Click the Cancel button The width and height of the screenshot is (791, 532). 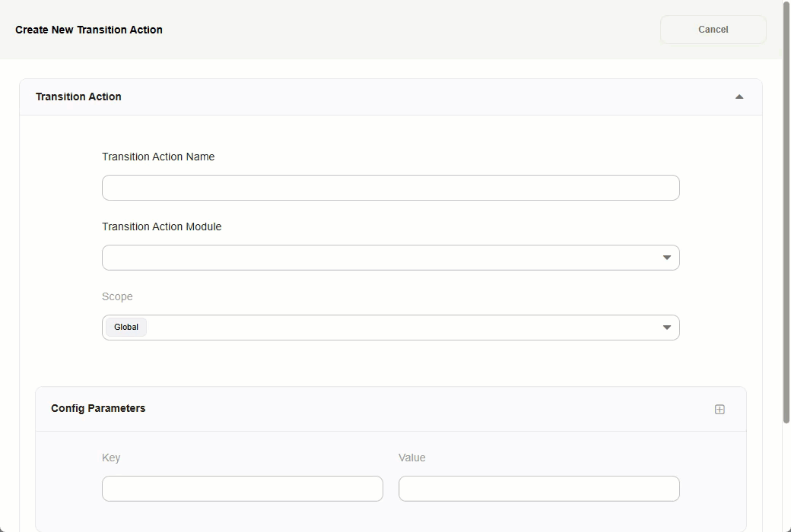[x=713, y=30]
